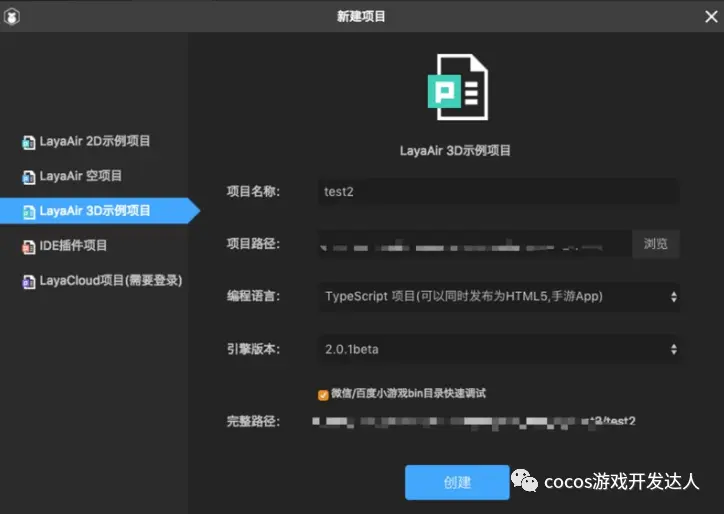The width and height of the screenshot is (724, 514).
Task: Click the 新建项目 title text
Action: (361, 17)
